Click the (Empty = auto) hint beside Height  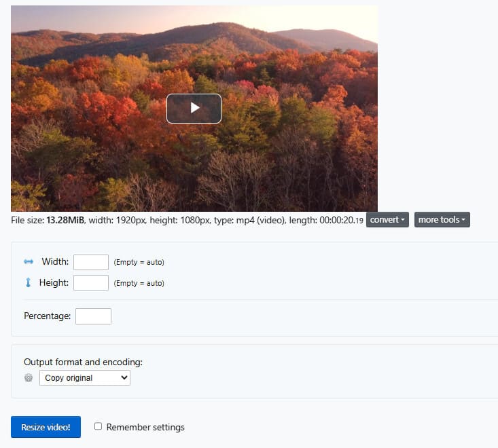pos(139,283)
